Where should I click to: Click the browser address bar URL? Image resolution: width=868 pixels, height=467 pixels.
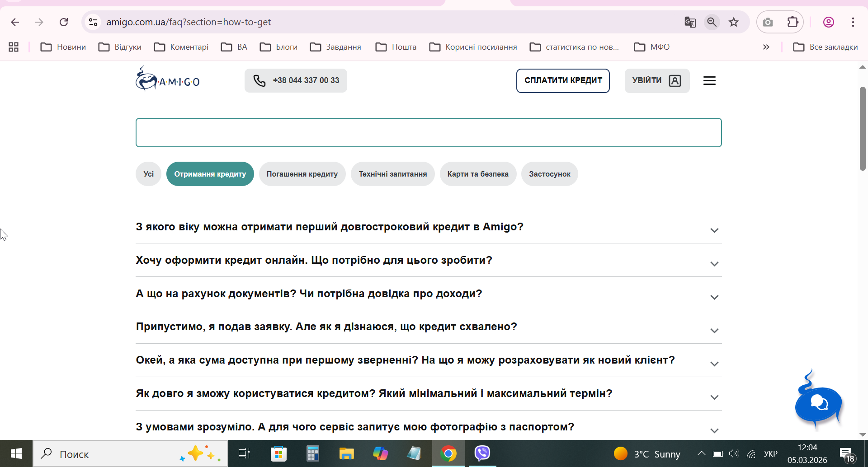pos(189,22)
